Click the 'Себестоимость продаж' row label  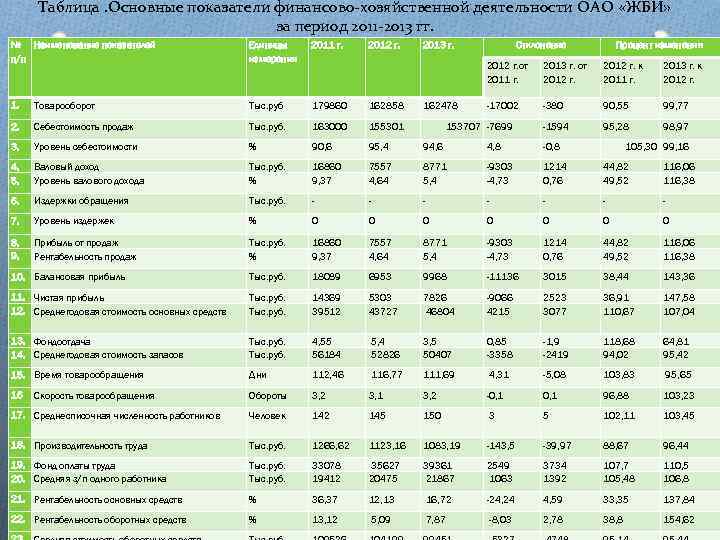[x=83, y=126]
